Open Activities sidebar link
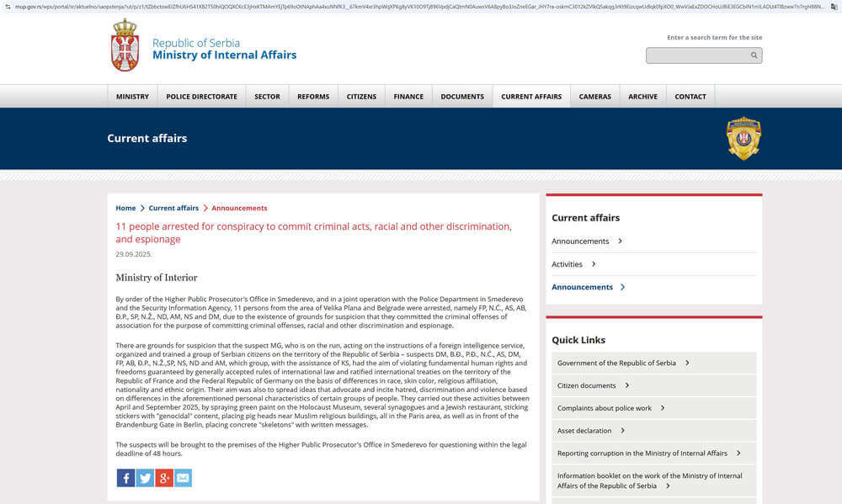Image resolution: width=842 pixels, height=504 pixels. (567, 264)
